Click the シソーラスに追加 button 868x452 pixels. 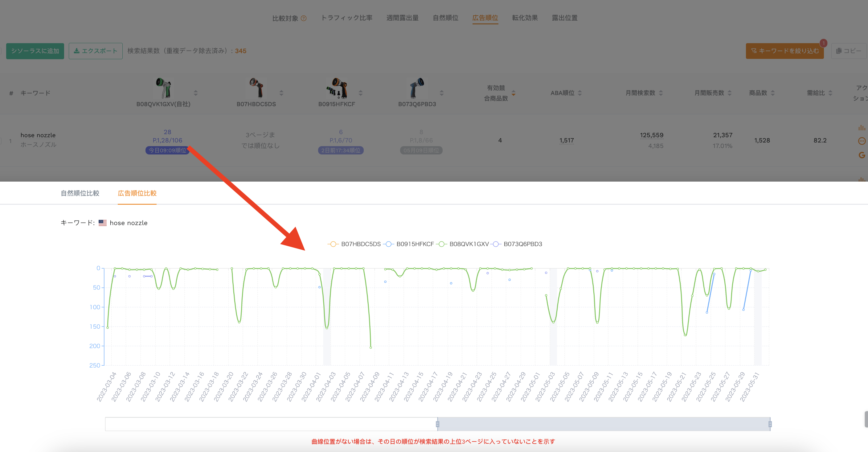click(x=35, y=51)
